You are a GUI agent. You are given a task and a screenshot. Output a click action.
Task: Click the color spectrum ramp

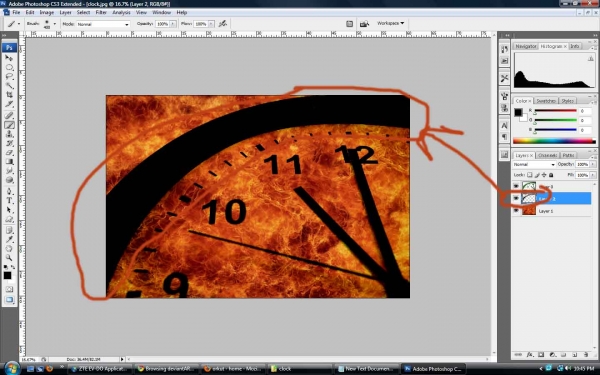554,141
